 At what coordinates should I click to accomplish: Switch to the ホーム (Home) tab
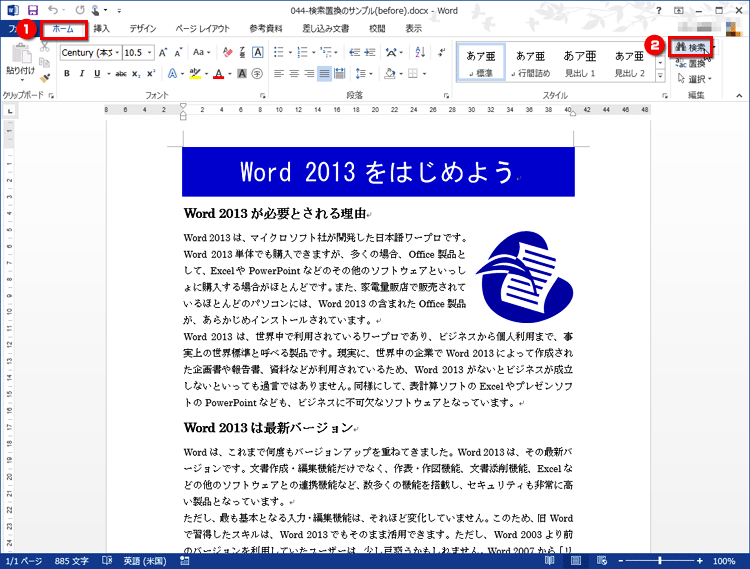[x=63, y=29]
